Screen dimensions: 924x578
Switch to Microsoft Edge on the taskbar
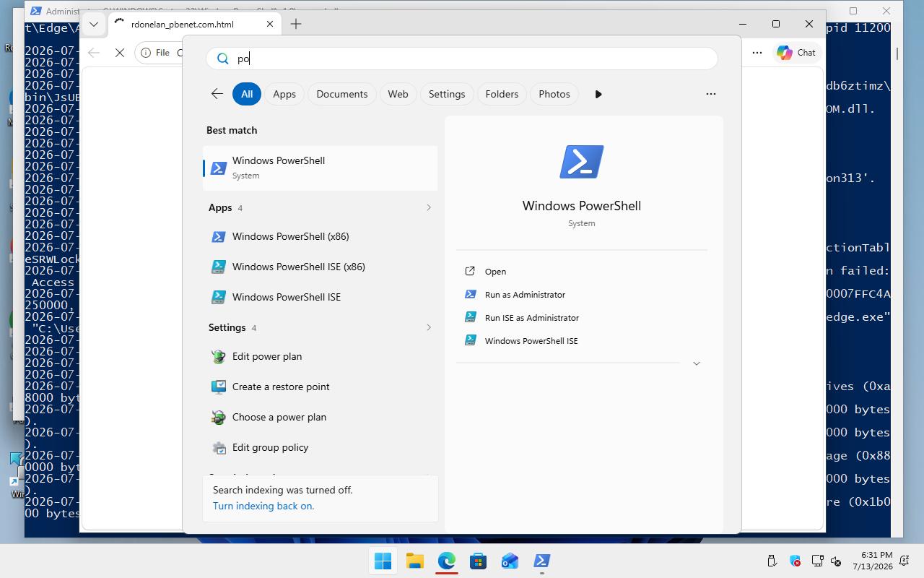pyautogui.click(x=446, y=561)
